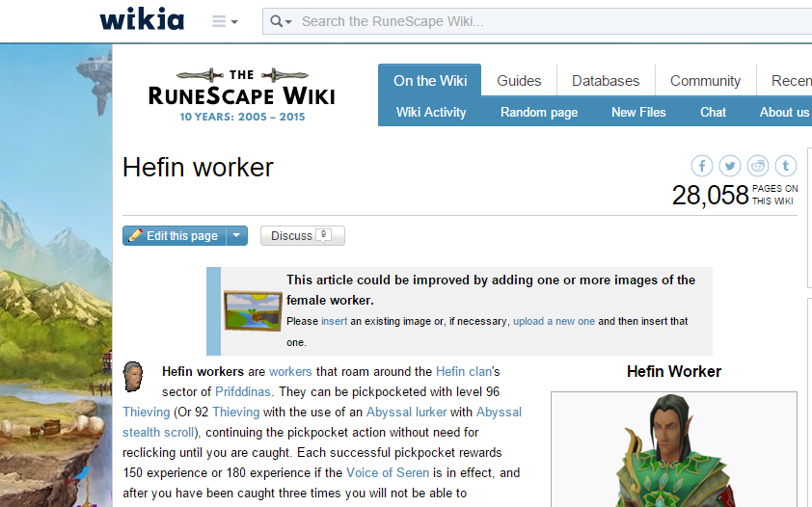Open the Discuss button
Image resolution: width=812 pixels, height=507 pixels.
pos(302,236)
